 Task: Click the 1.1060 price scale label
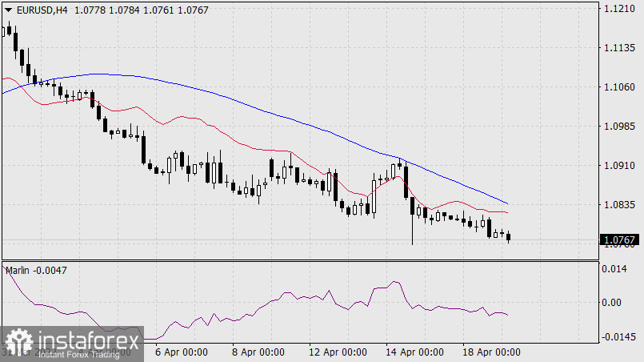pos(619,87)
